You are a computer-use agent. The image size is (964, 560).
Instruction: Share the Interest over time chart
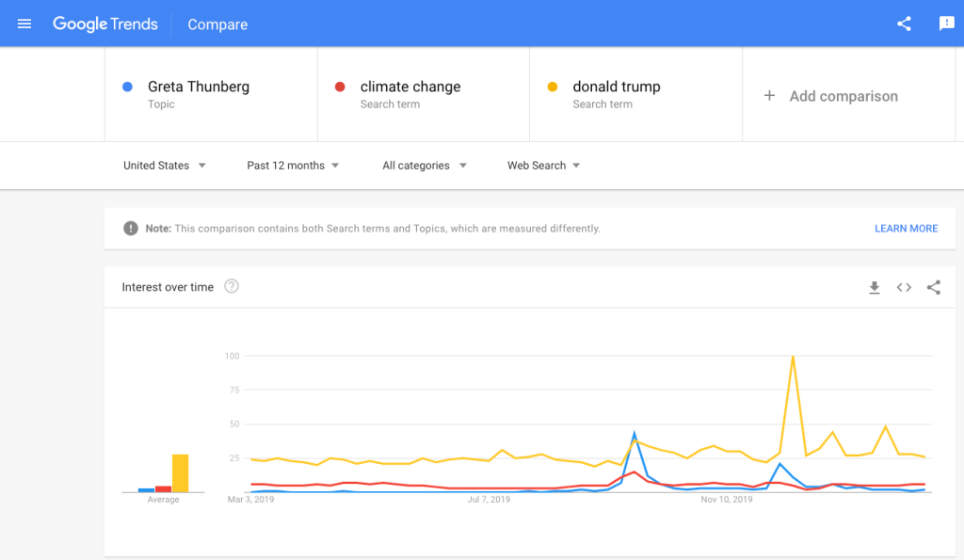[x=933, y=288]
